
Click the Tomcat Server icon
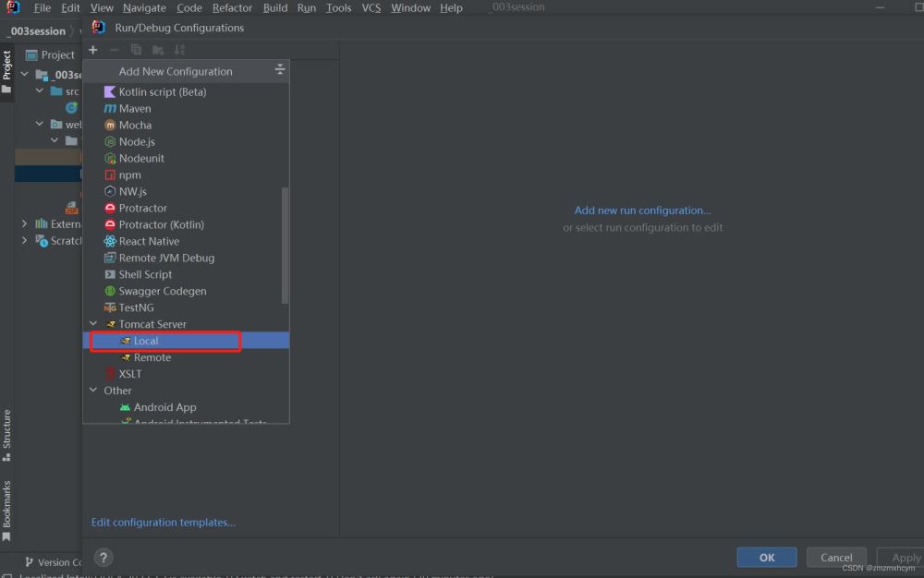[111, 324]
